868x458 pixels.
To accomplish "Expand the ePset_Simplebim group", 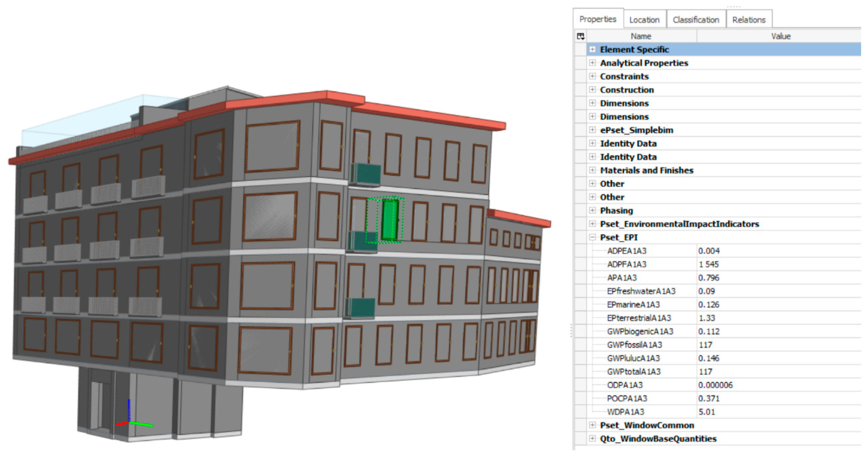I will coord(592,130).
